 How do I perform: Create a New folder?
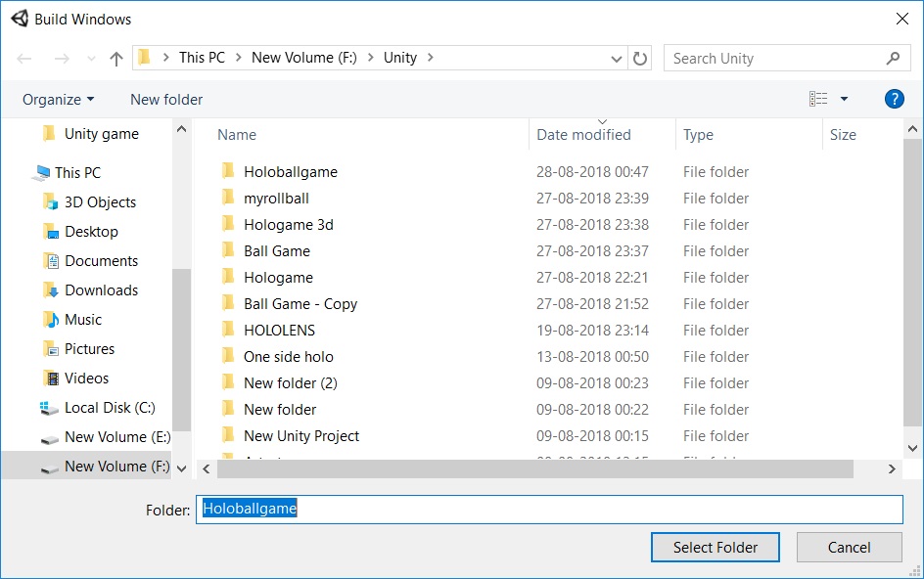(x=166, y=100)
